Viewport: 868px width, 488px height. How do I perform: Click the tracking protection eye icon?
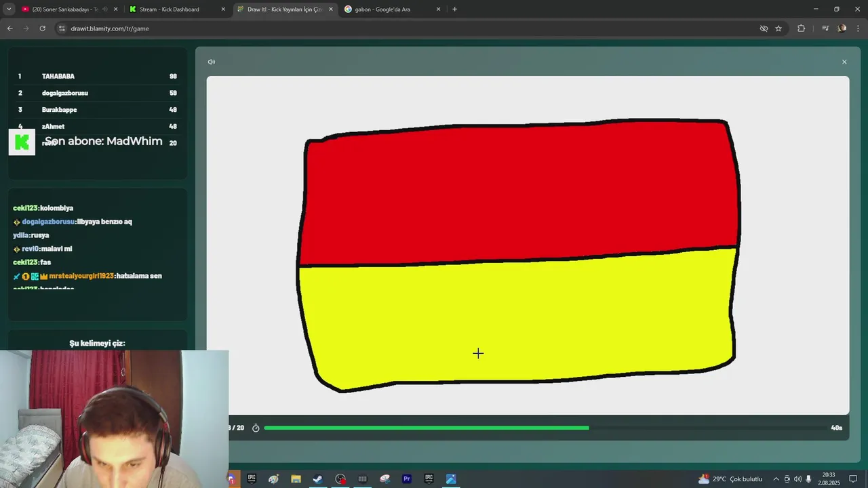tap(764, 28)
